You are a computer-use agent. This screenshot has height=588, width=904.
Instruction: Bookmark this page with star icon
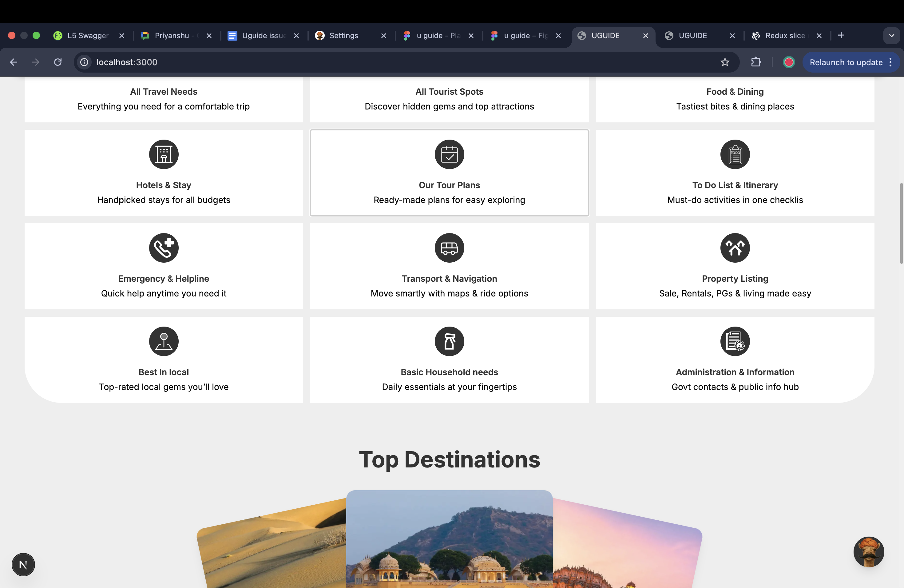click(x=725, y=62)
